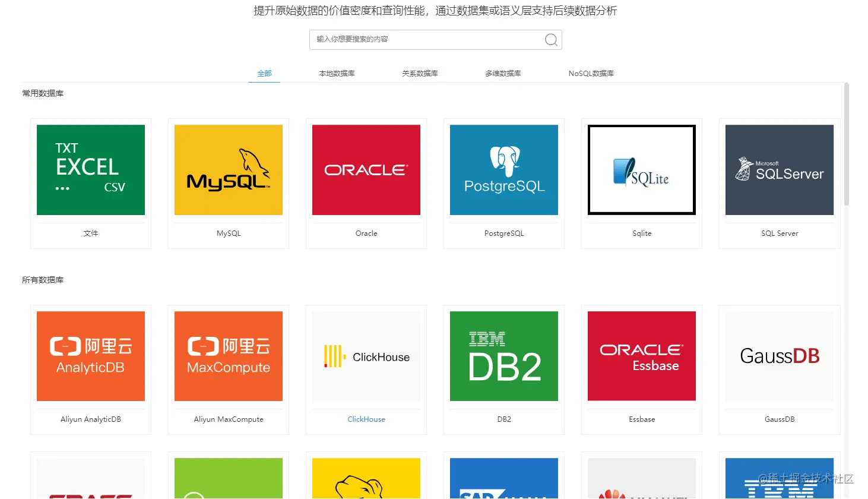
Task: Click the Aliyun MaxCompute caption
Action: (x=229, y=419)
